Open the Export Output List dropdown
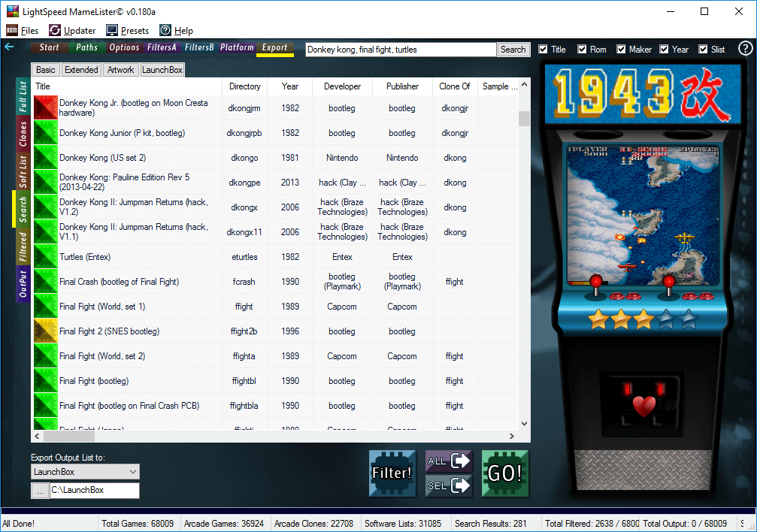This screenshot has height=532, width=757. pos(86,472)
